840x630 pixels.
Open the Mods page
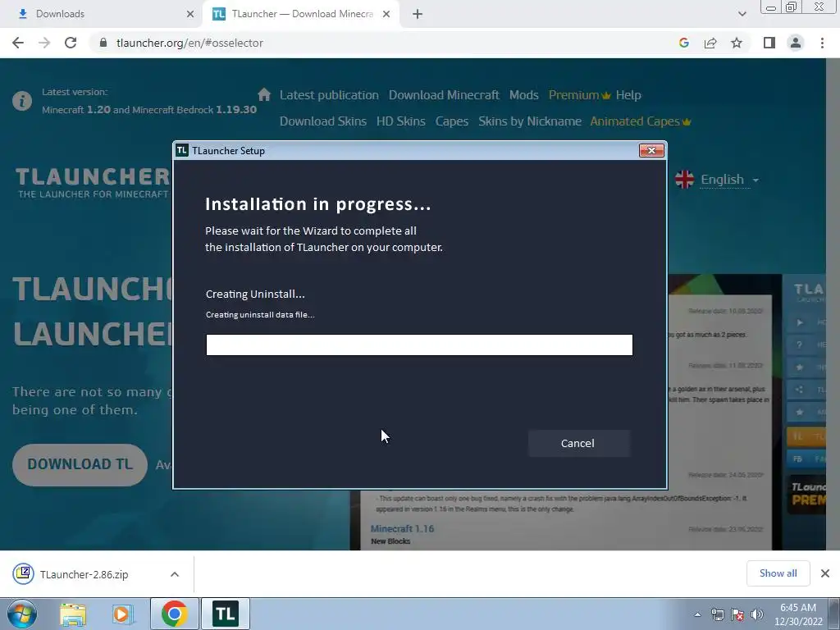pyautogui.click(x=524, y=95)
